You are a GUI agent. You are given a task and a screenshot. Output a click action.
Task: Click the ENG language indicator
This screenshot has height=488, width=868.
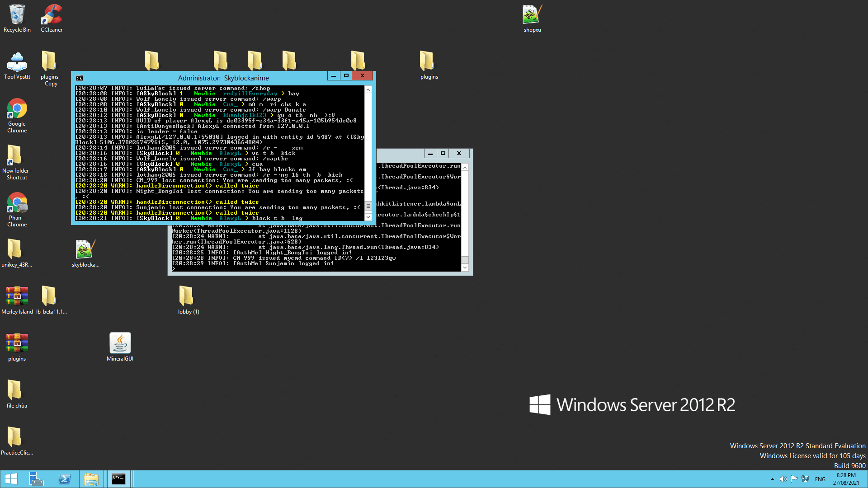pos(820,479)
